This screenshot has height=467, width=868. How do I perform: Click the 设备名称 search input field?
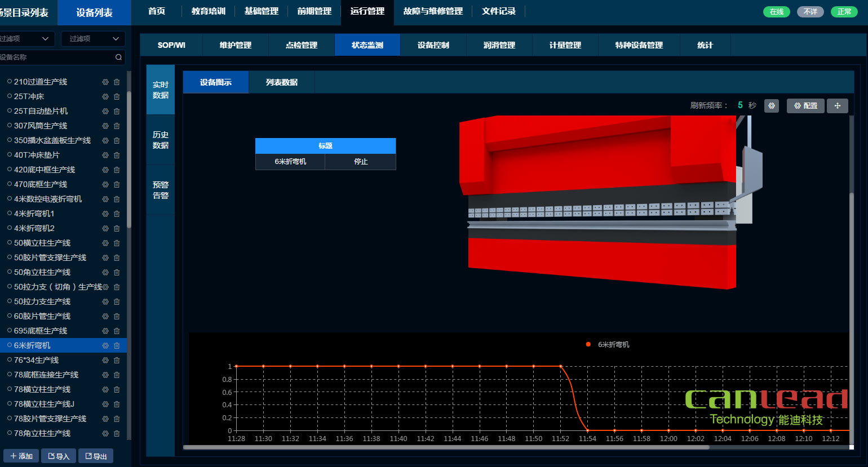point(56,57)
